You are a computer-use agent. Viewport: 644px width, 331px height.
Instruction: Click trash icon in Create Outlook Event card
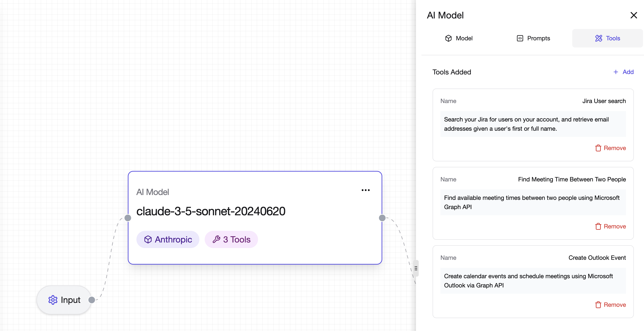tap(598, 305)
